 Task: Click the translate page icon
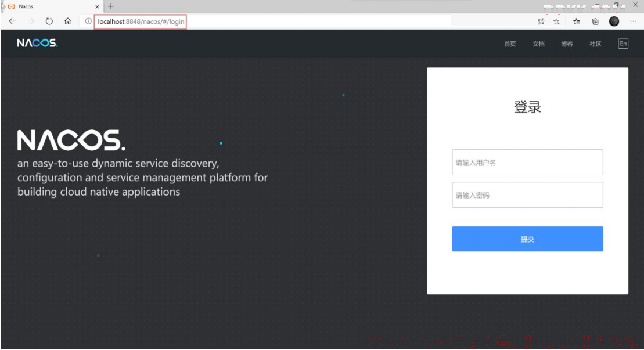point(541,21)
